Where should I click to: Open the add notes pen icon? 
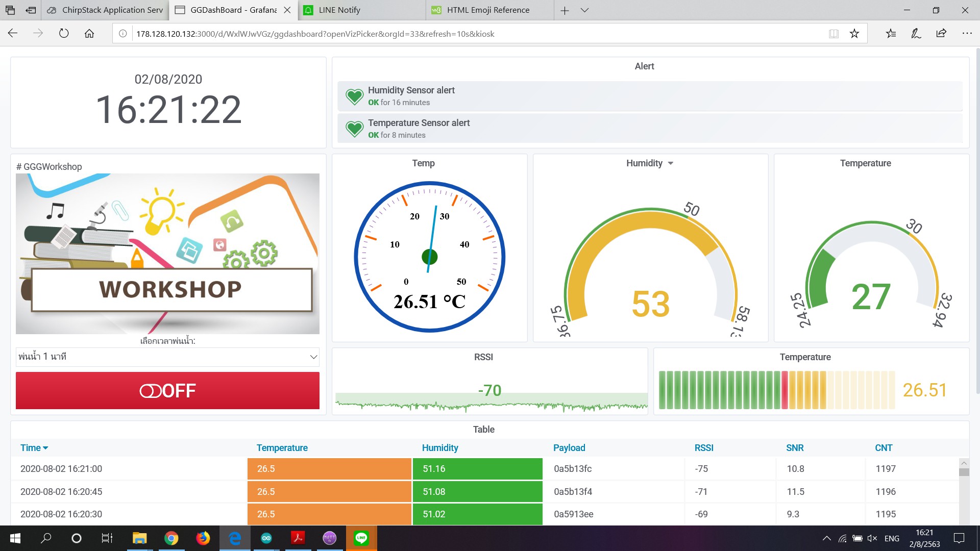tap(916, 34)
